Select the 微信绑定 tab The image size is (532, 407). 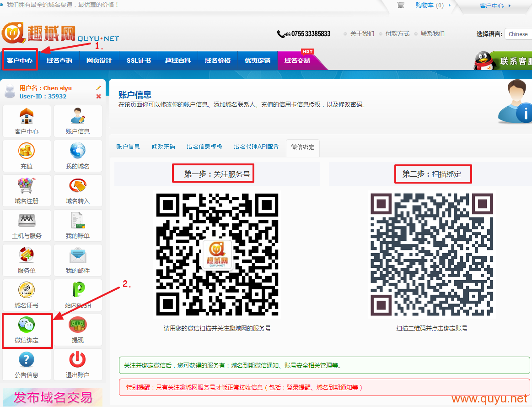(303, 147)
